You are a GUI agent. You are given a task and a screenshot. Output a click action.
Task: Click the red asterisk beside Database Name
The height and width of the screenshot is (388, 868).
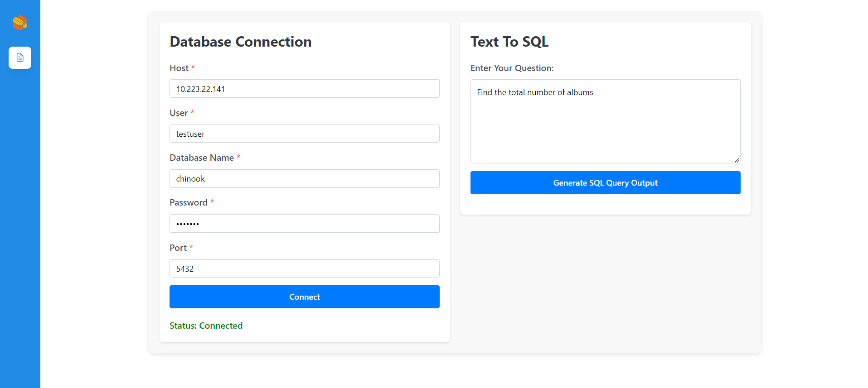238,157
